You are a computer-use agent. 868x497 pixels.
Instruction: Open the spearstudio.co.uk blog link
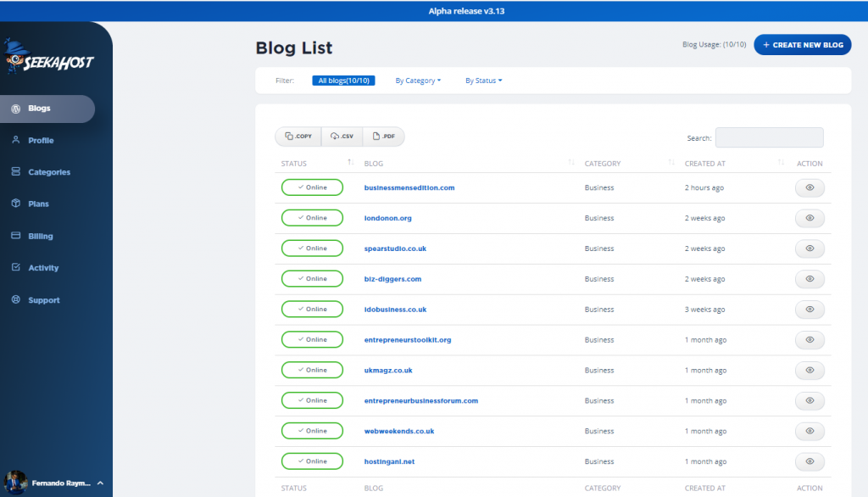(x=395, y=248)
